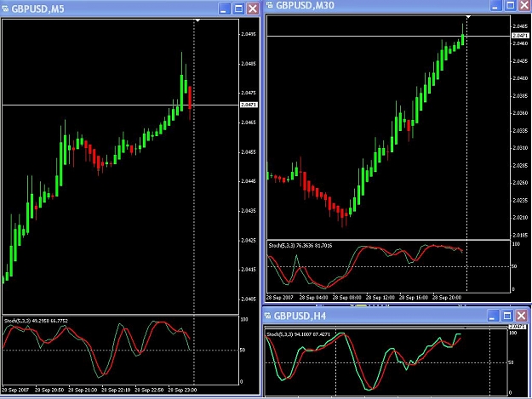Maximize the GBPUSD,H4 chart window
This screenshot has height=399, width=532.
[x=507, y=316]
